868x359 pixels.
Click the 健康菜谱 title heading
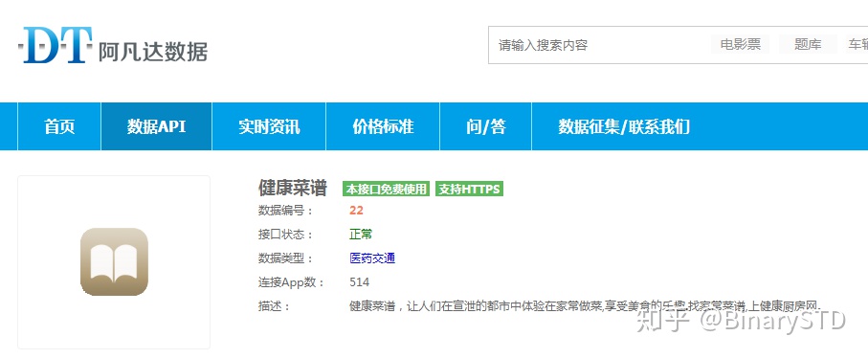coord(292,189)
